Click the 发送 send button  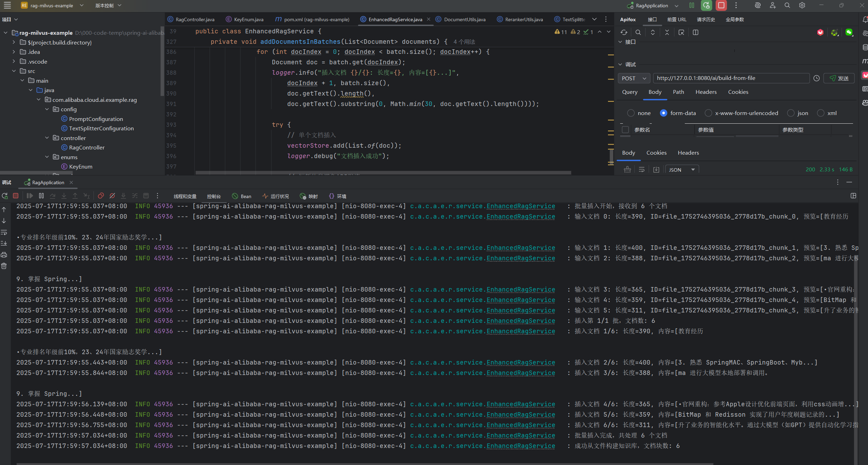839,78
